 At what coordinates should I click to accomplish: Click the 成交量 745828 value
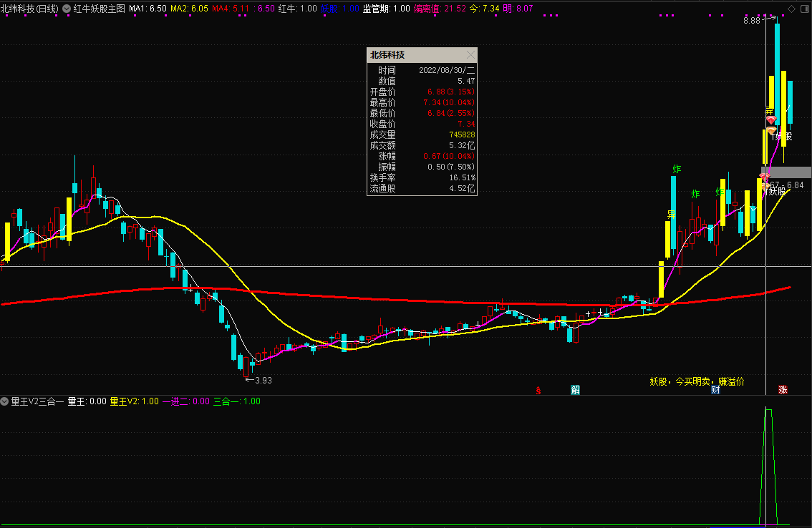[462, 135]
